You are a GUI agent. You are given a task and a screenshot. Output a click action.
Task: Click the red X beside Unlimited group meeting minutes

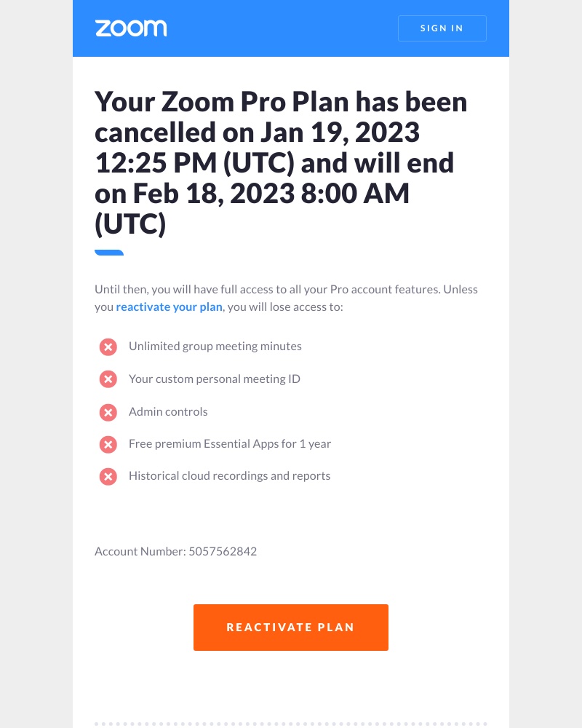coord(108,347)
